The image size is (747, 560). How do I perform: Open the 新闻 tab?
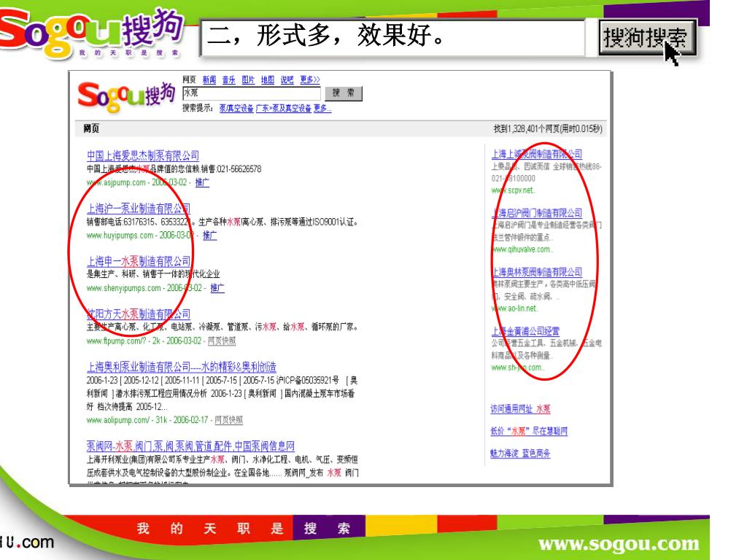pos(209,79)
